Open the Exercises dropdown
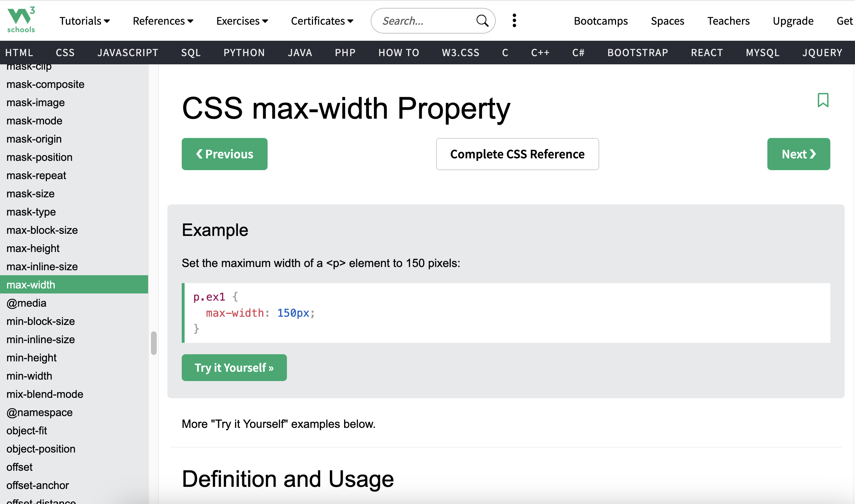This screenshot has height=504, width=855. (242, 21)
